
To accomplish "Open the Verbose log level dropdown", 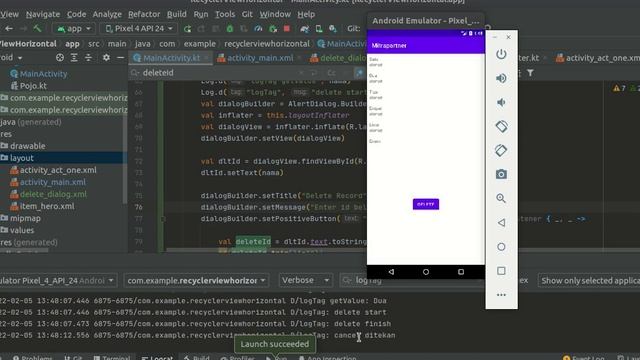I will [305, 281].
